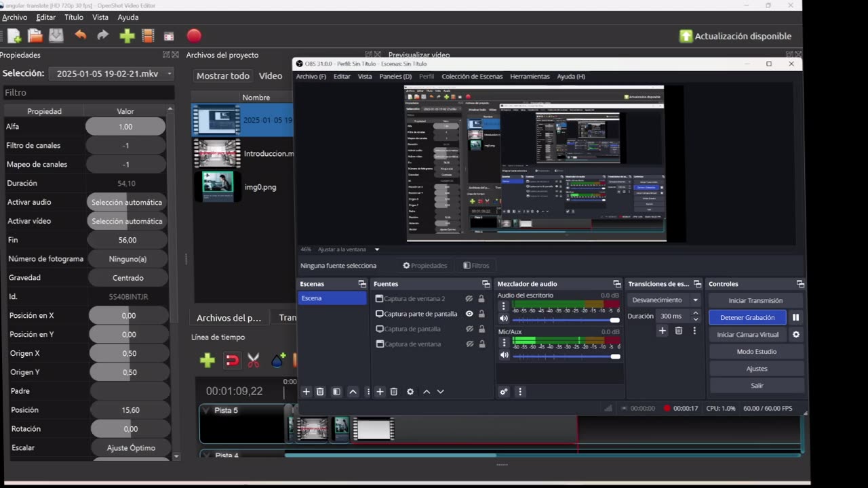868x488 pixels.
Task: Open the Gravedad Centrado dropdown
Action: click(127, 278)
